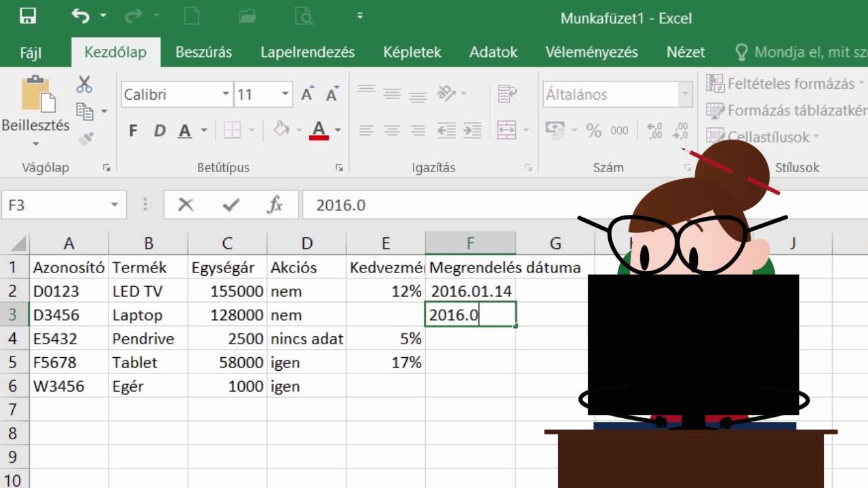
Task: Toggle bold with the F button
Action: (133, 131)
